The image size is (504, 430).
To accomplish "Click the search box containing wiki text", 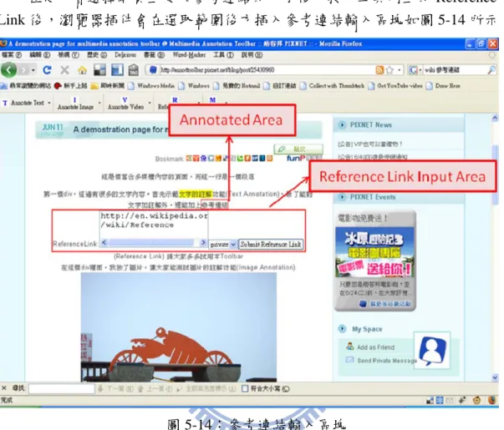I will 455,69.
